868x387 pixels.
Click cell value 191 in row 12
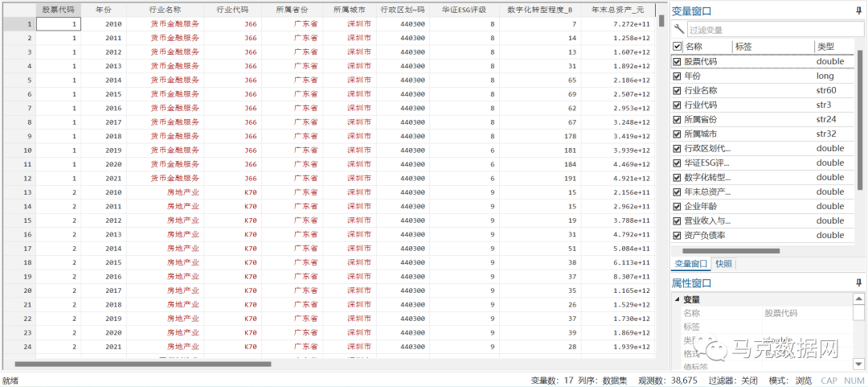click(540, 178)
